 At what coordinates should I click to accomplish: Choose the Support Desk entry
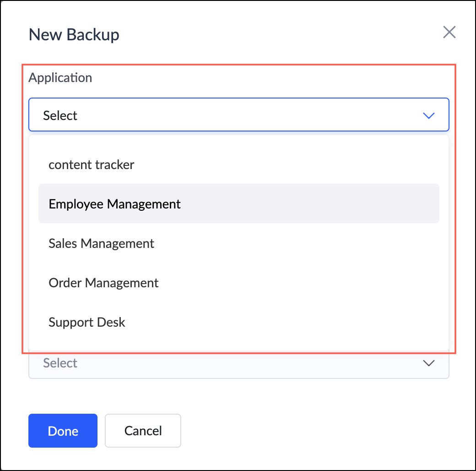[x=87, y=322]
